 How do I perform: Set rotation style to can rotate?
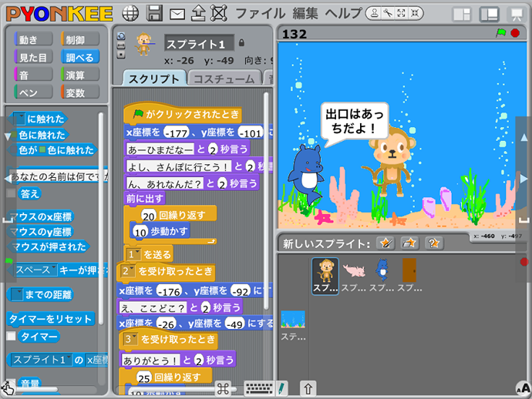coord(121,36)
